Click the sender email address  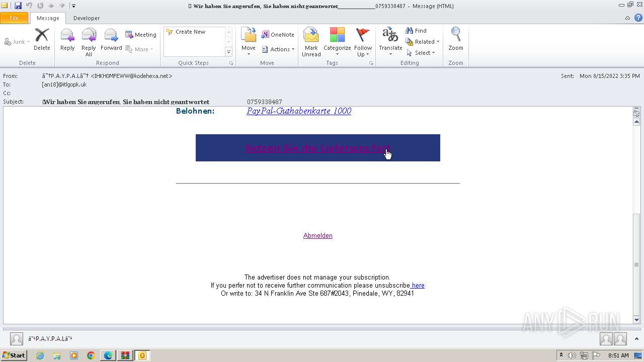[131, 76]
